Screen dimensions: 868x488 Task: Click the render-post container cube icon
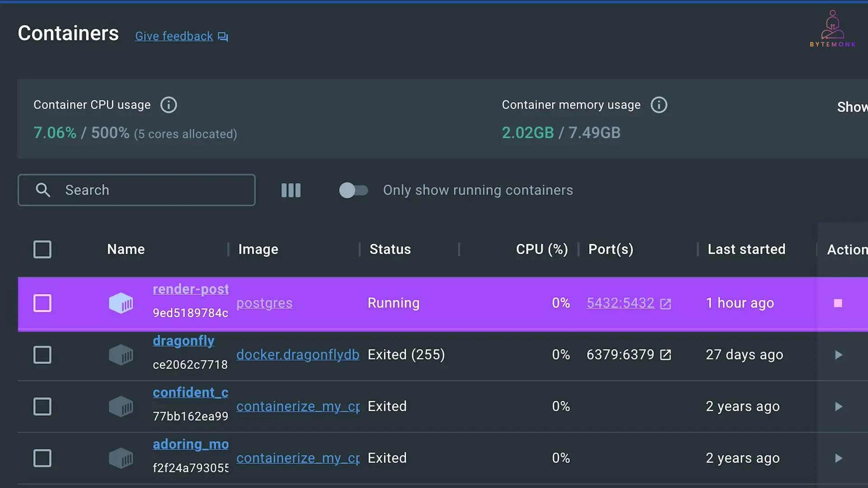tap(121, 303)
